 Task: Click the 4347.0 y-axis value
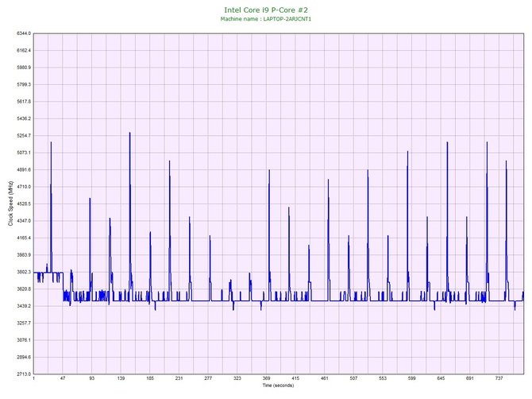[24, 221]
